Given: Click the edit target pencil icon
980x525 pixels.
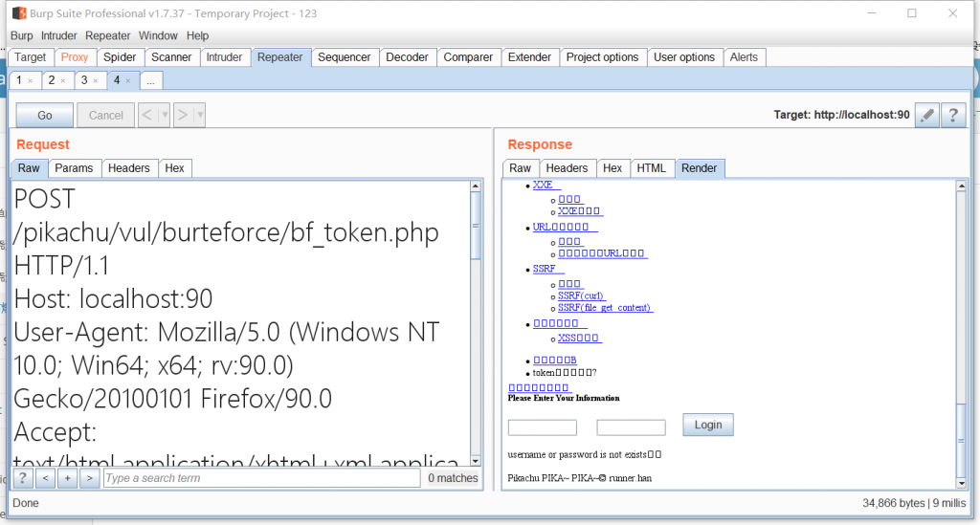Looking at the screenshot, I should tap(926, 115).
